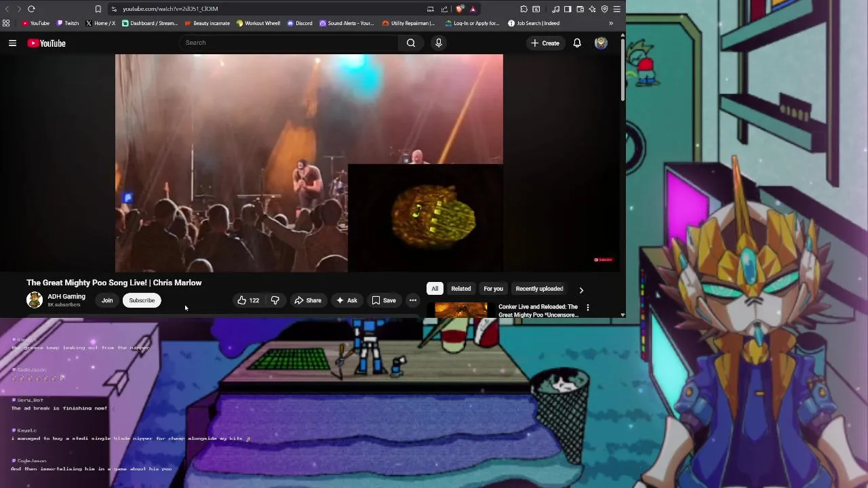Screen dimensions: 868x488
Task: Click the Join membership button
Action: 107,300
